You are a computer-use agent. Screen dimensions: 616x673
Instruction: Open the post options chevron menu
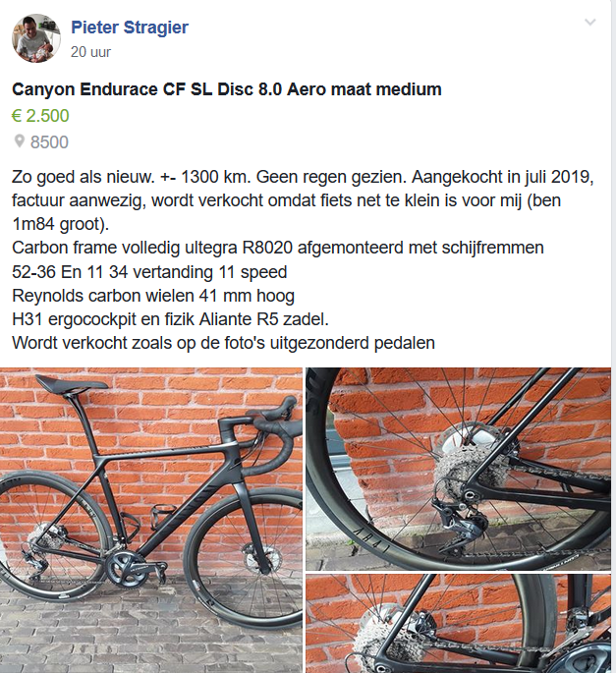click(x=590, y=22)
